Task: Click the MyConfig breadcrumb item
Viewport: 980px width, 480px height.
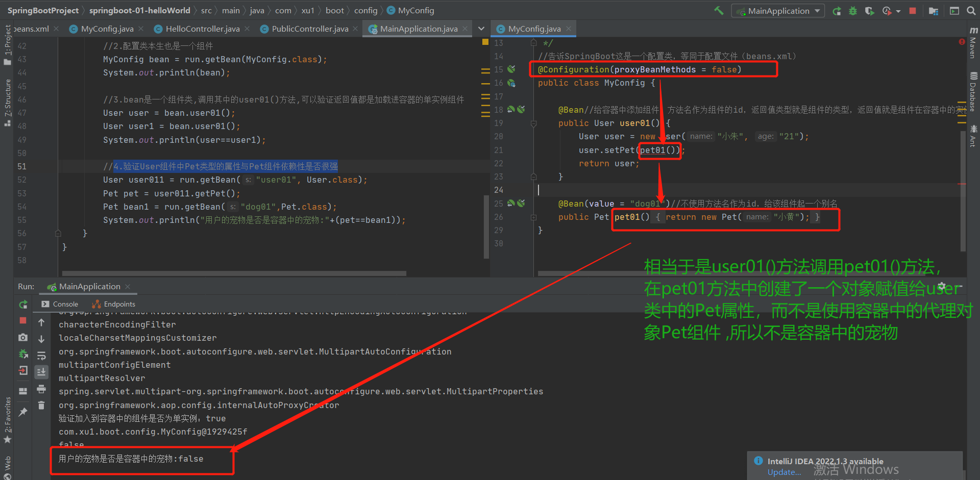Action: coord(410,10)
